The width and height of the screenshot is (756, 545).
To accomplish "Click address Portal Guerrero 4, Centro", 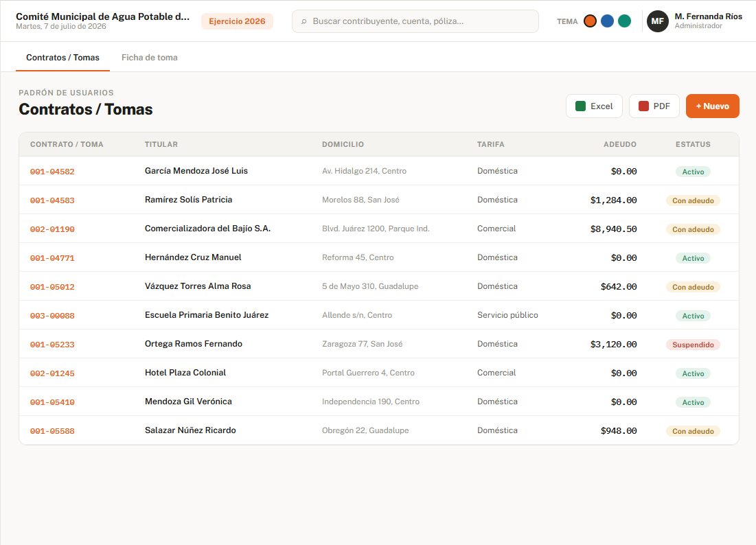I will pos(368,373).
